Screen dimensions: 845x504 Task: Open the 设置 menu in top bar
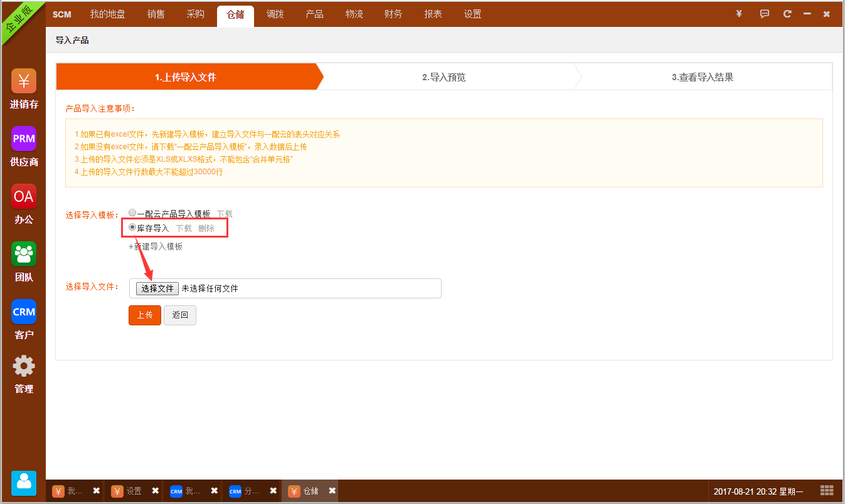[x=473, y=14]
